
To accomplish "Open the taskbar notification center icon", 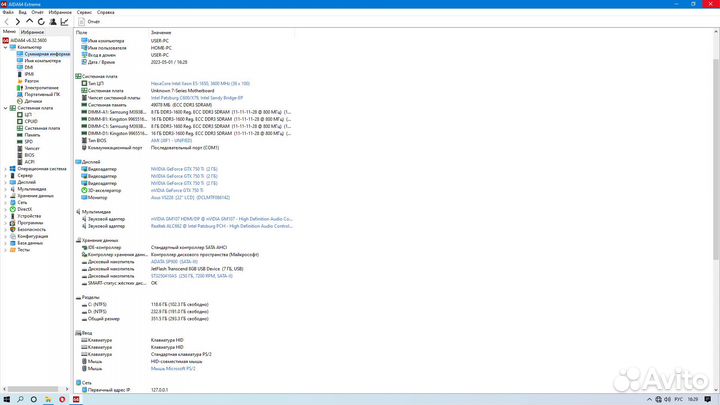I will [x=708, y=399].
